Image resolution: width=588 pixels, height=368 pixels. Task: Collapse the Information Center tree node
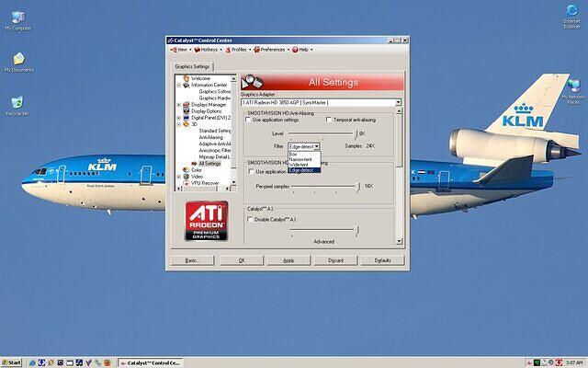tap(179, 86)
